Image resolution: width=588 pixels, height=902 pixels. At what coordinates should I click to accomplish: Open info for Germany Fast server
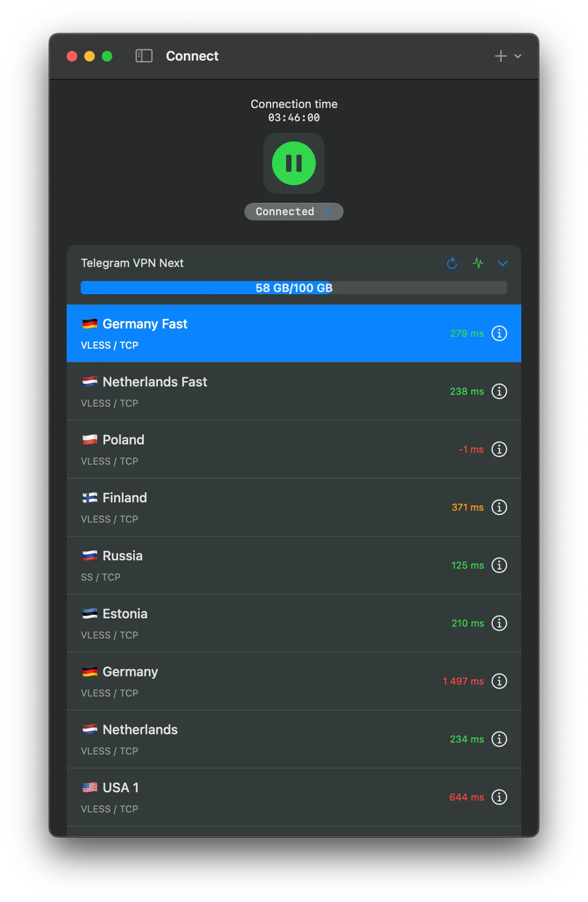pyautogui.click(x=499, y=333)
